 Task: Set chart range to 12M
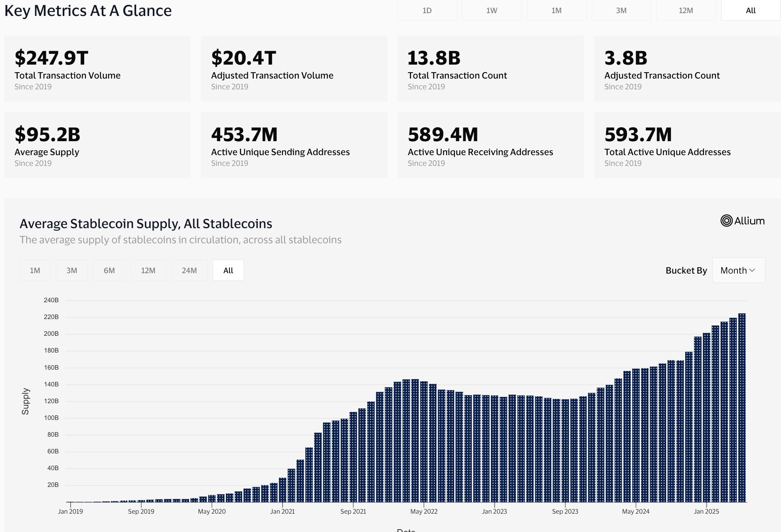pos(148,270)
